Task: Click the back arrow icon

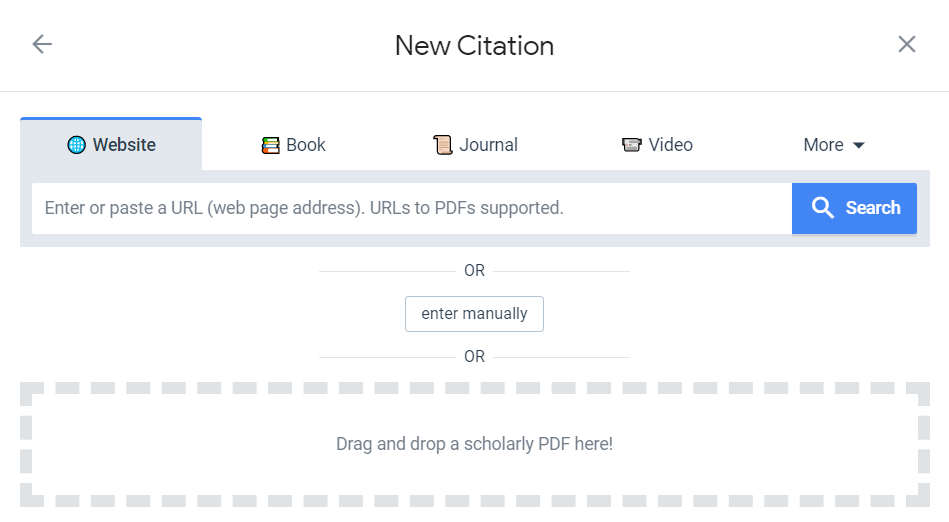Action: click(42, 44)
